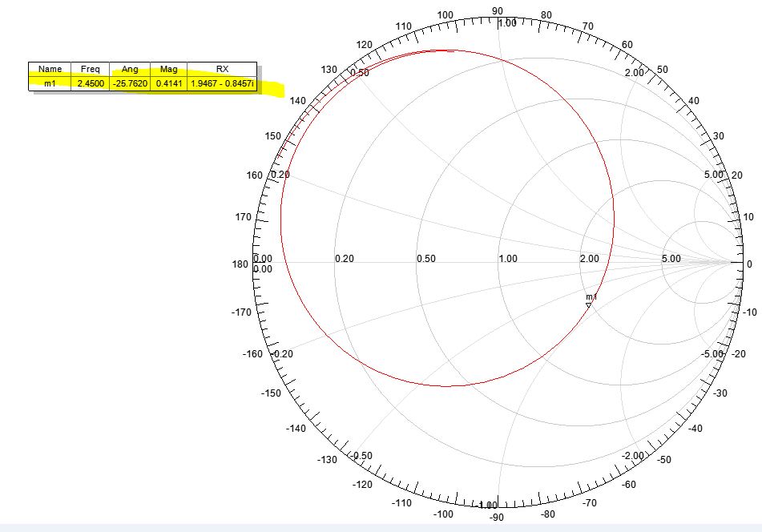Image resolution: width=762 pixels, height=532 pixels.
Task: Click the 0 degree angle label
Action: [749, 264]
